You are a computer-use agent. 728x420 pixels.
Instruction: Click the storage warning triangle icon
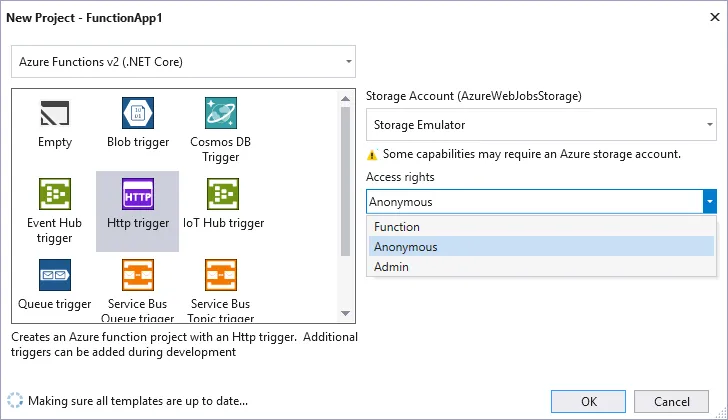pyautogui.click(x=372, y=155)
